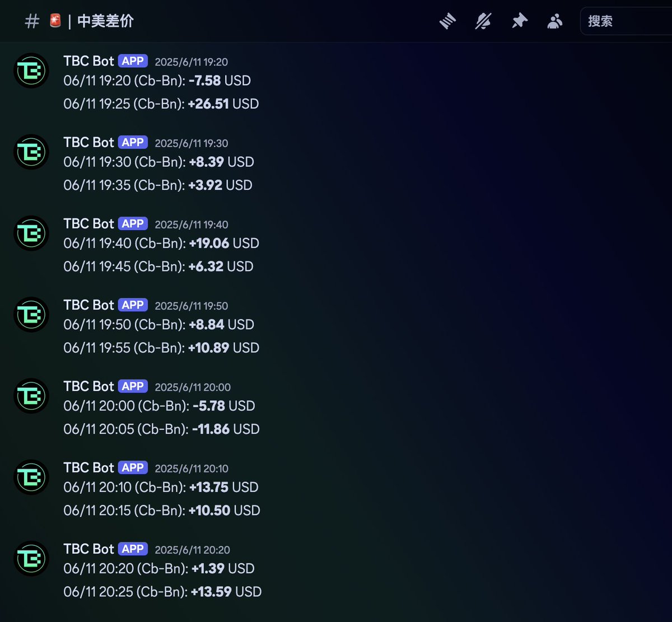The width and height of the screenshot is (672, 622).
Task: Select the +26.51 USD message line
Action: pyautogui.click(x=161, y=104)
